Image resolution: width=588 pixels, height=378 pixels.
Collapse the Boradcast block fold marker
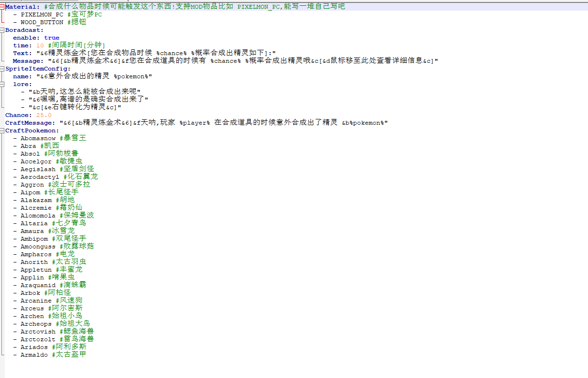point(2,30)
